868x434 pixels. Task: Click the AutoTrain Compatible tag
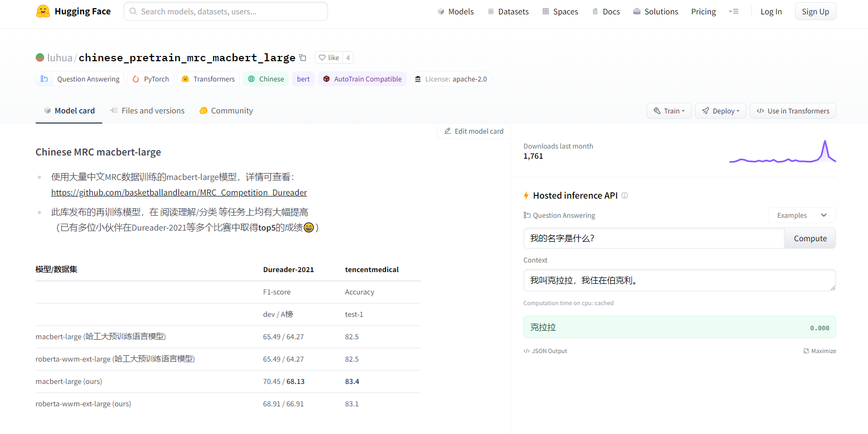tap(362, 79)
